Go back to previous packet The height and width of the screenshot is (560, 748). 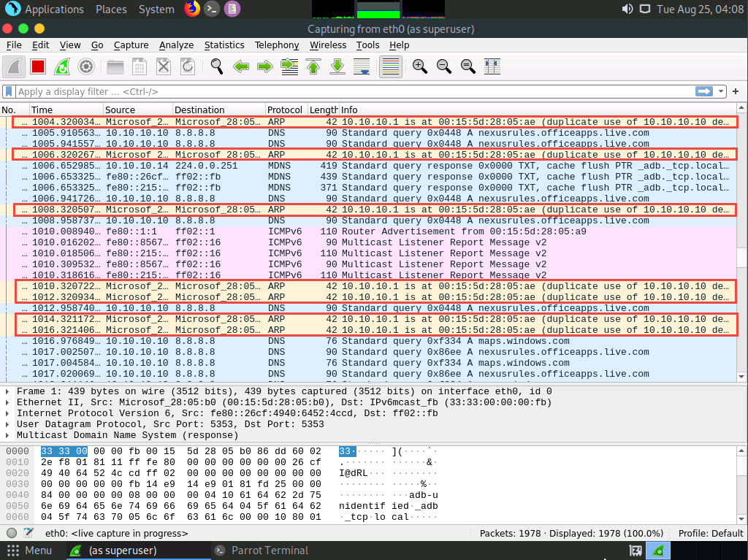[x=241, y=66]
